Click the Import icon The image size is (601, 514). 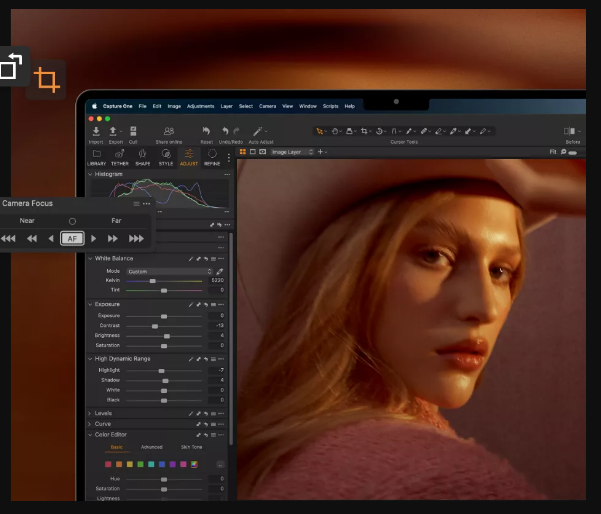[x=96, y=131]
